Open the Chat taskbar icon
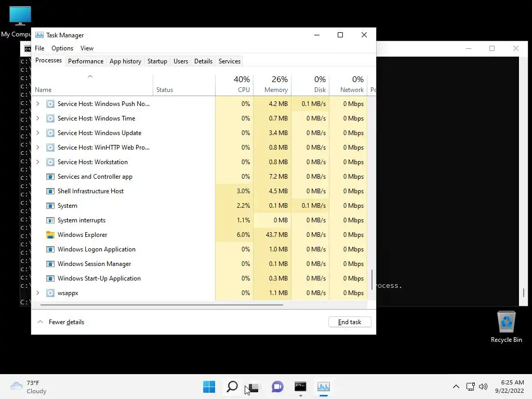 pos(277,387)
